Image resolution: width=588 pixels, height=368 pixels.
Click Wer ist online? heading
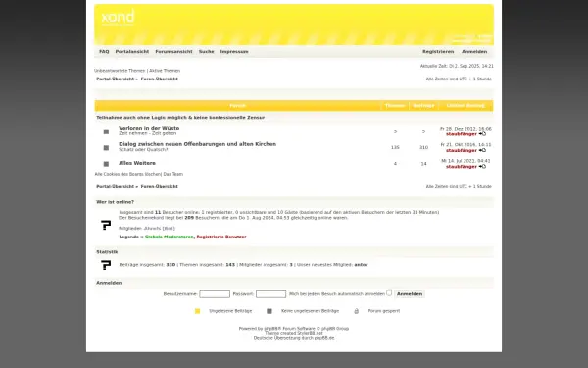point(115,202)
